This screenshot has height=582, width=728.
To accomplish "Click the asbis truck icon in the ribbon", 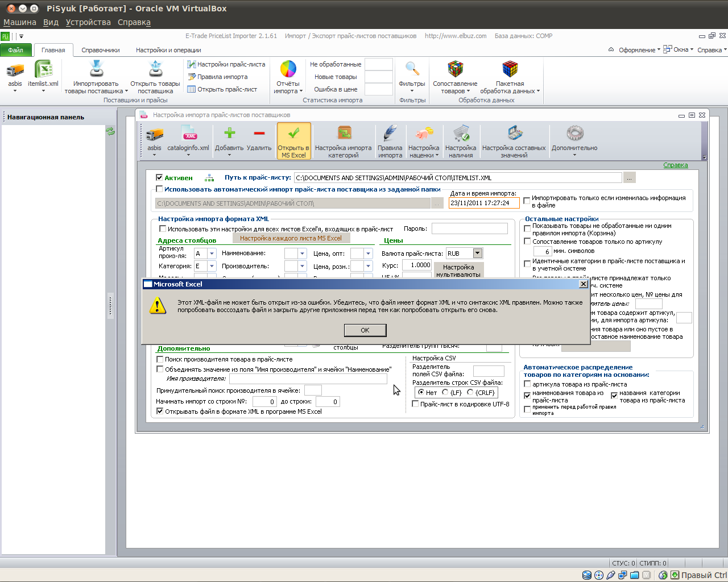I will 15,71.
